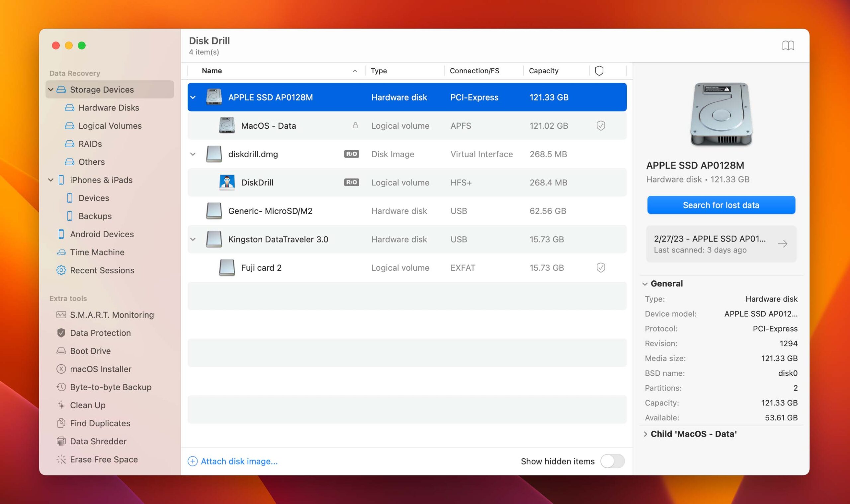This screenshot has width=850, height=504.
Task: Collapse the APPLE SSD AP0128M row
Action: click(x=193, y=98)
